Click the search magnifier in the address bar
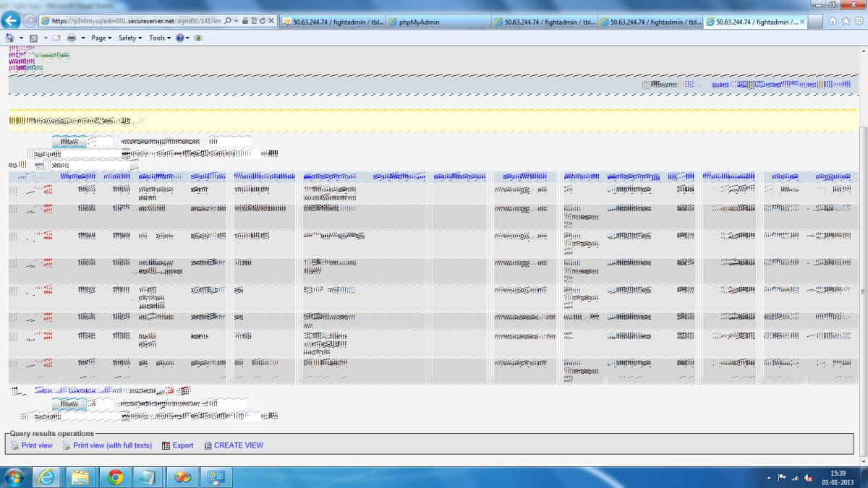Viewport: 868px width, 488px height. 227,21
